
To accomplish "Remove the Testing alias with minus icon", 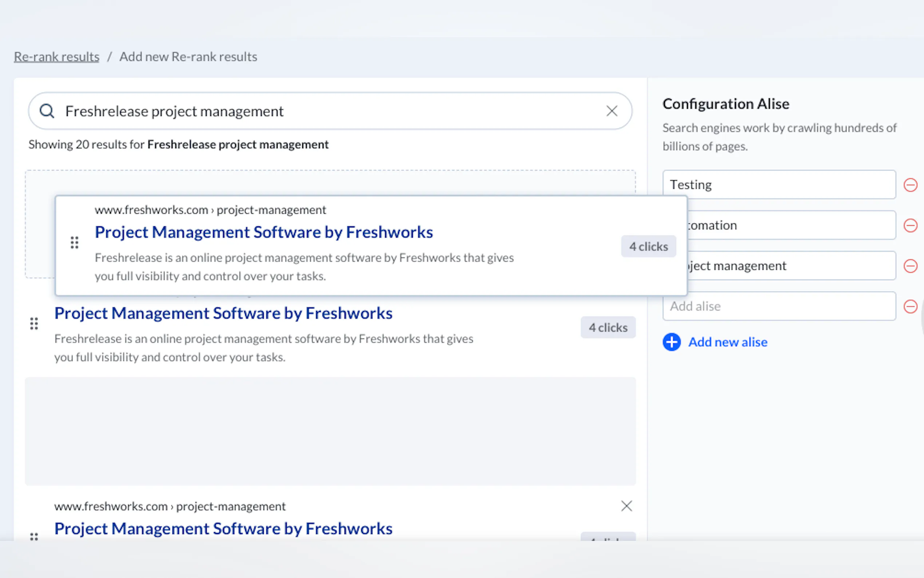I will (910, 185).
